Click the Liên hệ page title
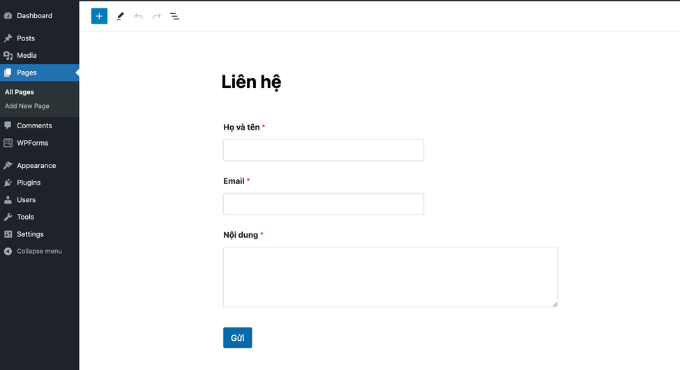Viewport: 680px width, 370px height. (x=251, y=82)
